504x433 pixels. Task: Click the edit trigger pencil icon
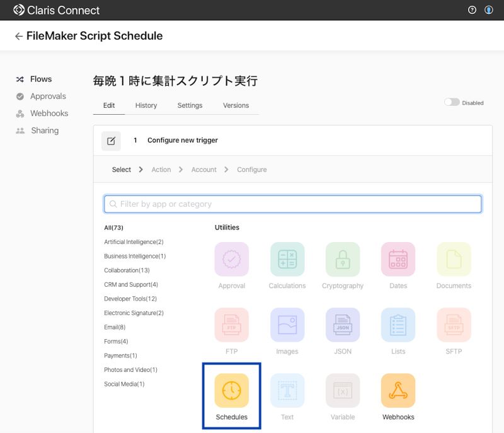[112, 141]
